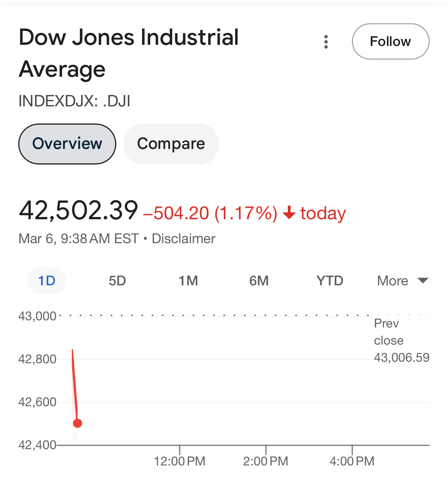The height and width of the screenshot is (478, 448).
Task: Follow the Dow Jones Industrial Average
Action: pos(391,41)
